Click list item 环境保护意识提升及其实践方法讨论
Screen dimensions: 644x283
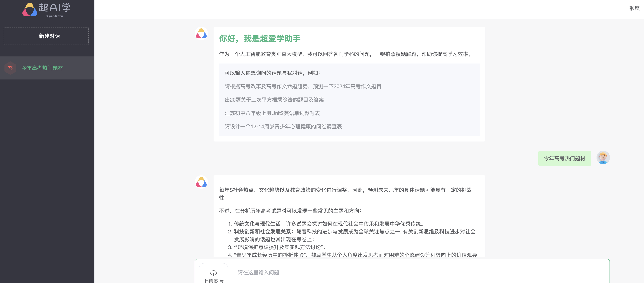coord(280,247)
